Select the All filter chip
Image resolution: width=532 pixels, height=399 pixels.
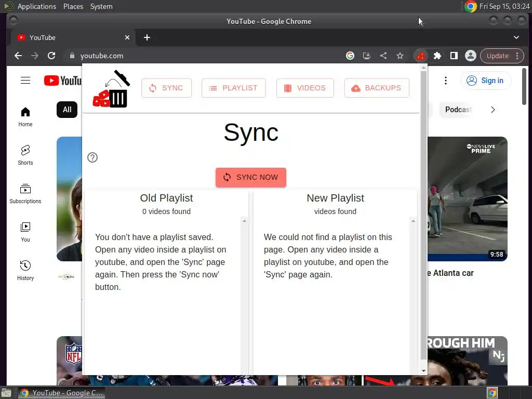coord(67,110)
